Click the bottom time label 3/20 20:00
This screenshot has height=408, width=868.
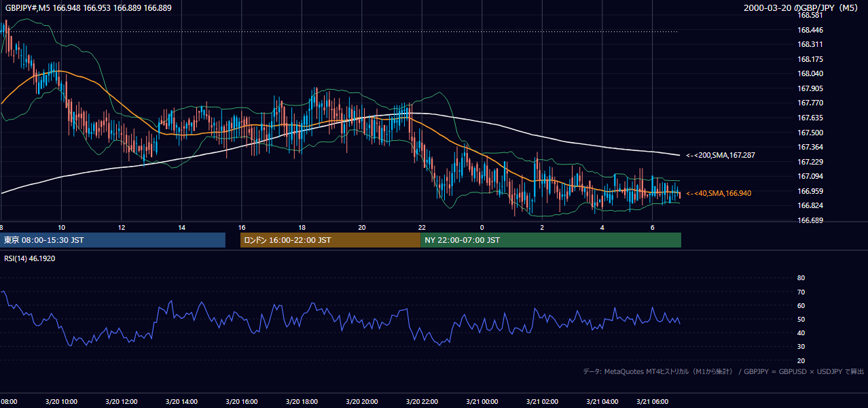pyautogui.click(x=362, y=401)
